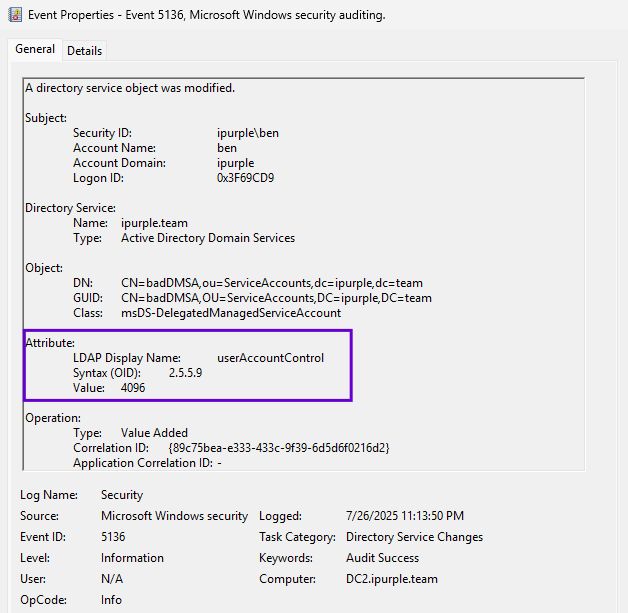Click the Event Properties title bar icon
This screenshot has height=613, width=628.
(15, 15)
